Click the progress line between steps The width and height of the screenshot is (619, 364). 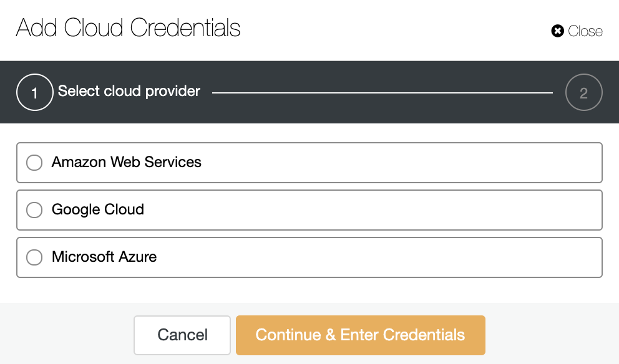(x=382, y=93)
